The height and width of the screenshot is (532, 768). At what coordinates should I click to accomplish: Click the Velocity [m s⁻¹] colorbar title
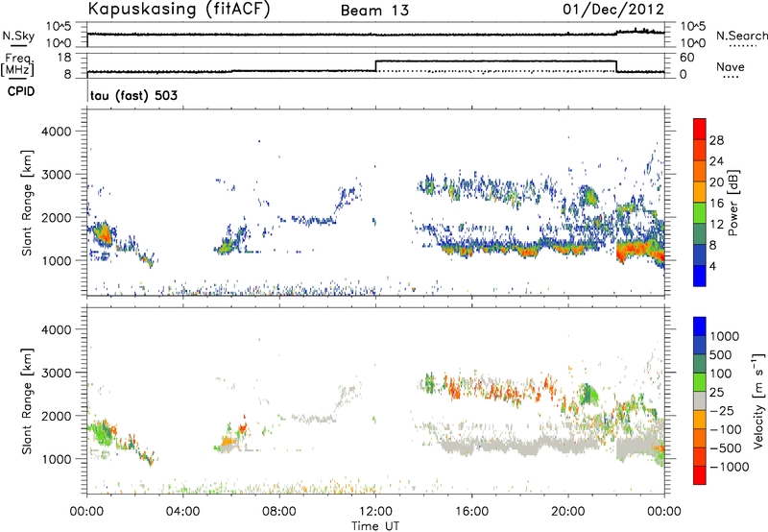(x=758, y=401)
